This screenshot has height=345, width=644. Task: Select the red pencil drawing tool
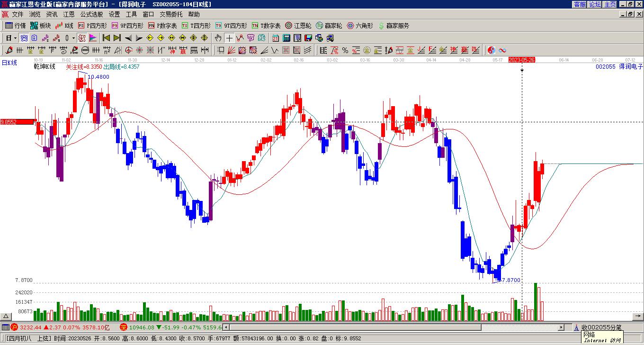click(x=9, y=50)
